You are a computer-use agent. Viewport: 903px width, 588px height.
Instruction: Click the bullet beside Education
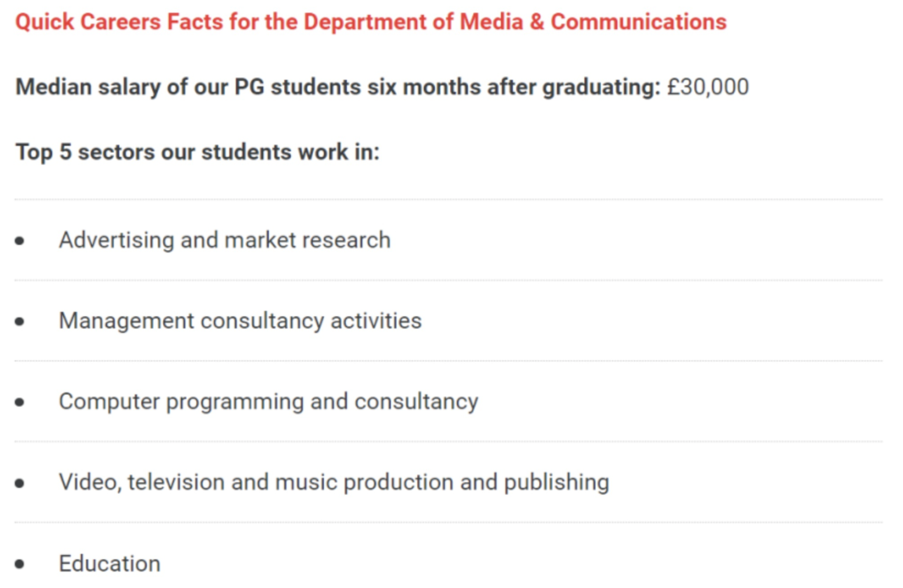19,564
